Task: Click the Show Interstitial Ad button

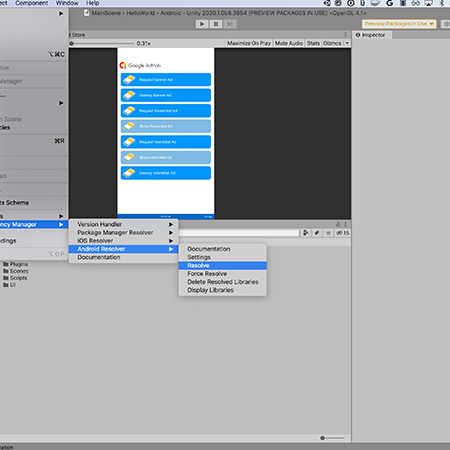Action: pos(166,157)
